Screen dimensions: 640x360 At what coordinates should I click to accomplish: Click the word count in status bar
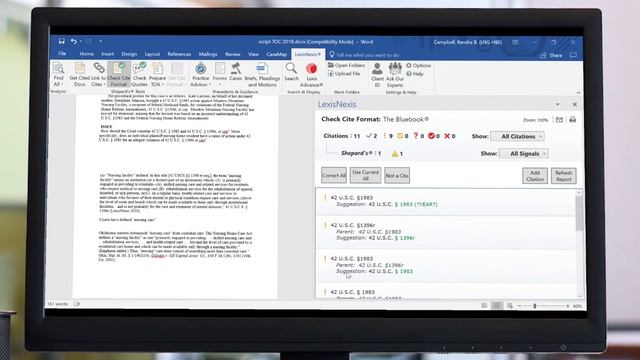58,304
